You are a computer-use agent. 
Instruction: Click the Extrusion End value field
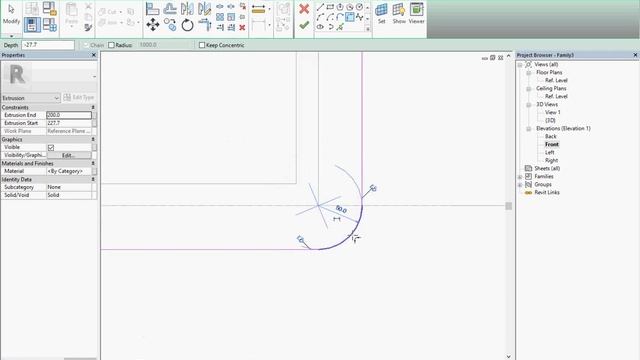tap(69, 115)
